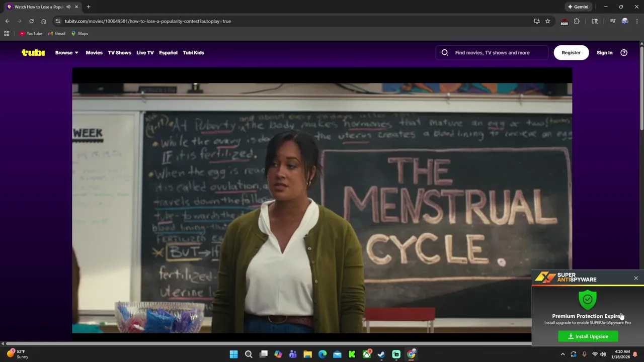This screenshot has height=362, width=644.
Task: Click the address bar URL
Action: point(147,21)
